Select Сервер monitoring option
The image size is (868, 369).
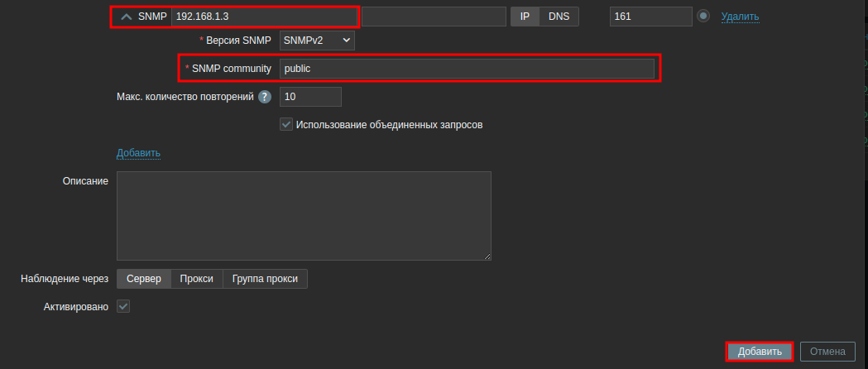tap(144, 279)
